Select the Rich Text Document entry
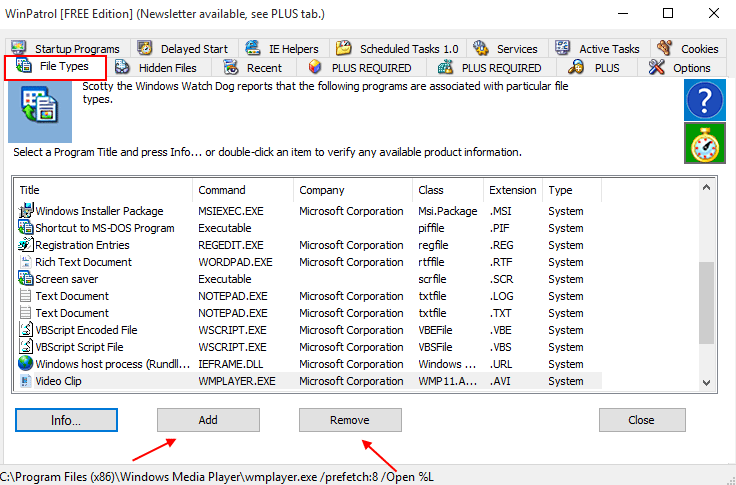 tap(310, 262)
